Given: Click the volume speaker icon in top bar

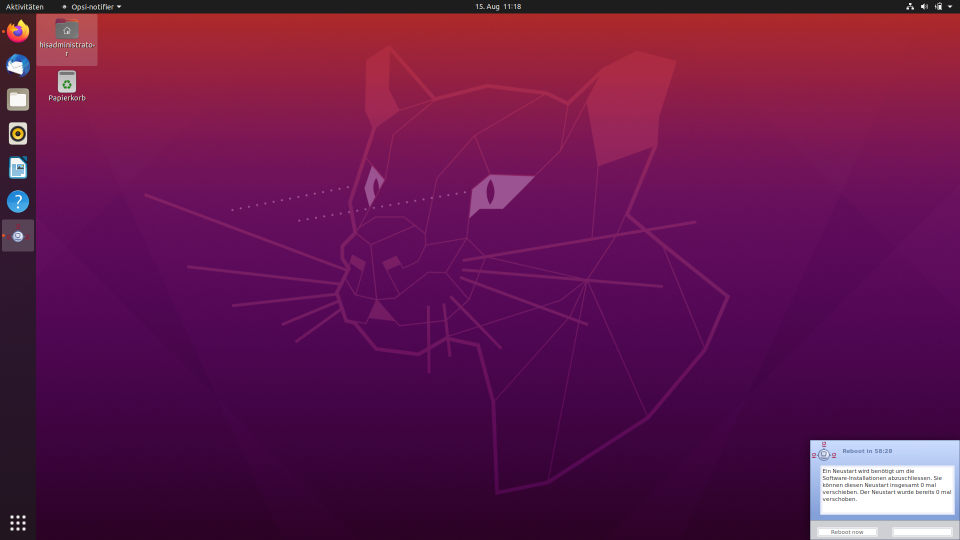Looking at the screenshot, I should tap(924, 7).
